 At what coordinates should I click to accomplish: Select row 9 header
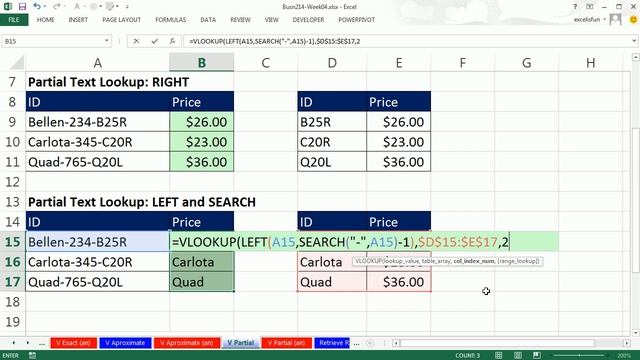(x=12, y=122)
